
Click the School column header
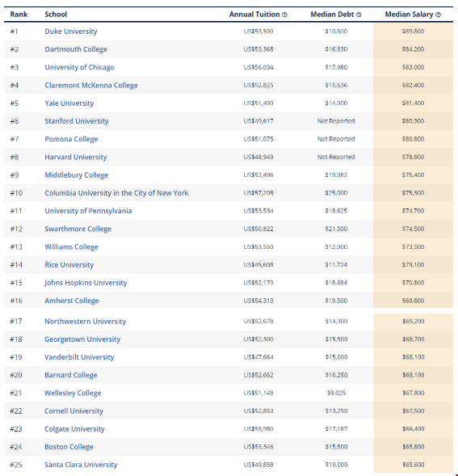(x=56, y=15)
